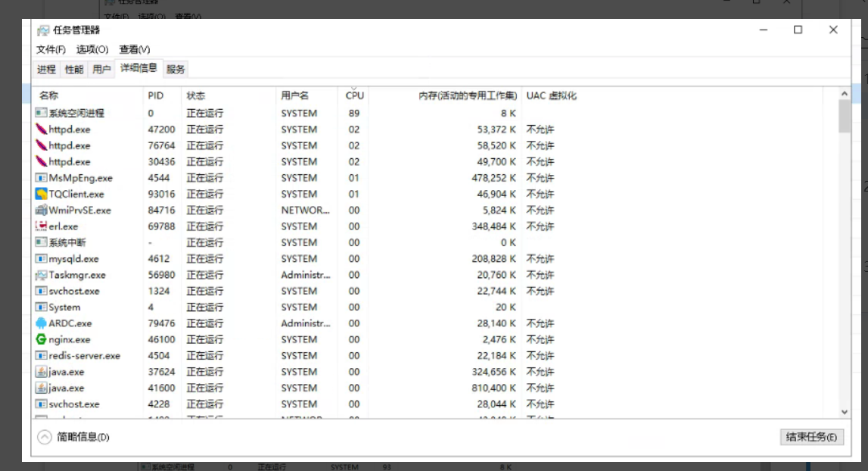
Task: Sort by the 用户名 column header
Action: [x=306, y=96]
